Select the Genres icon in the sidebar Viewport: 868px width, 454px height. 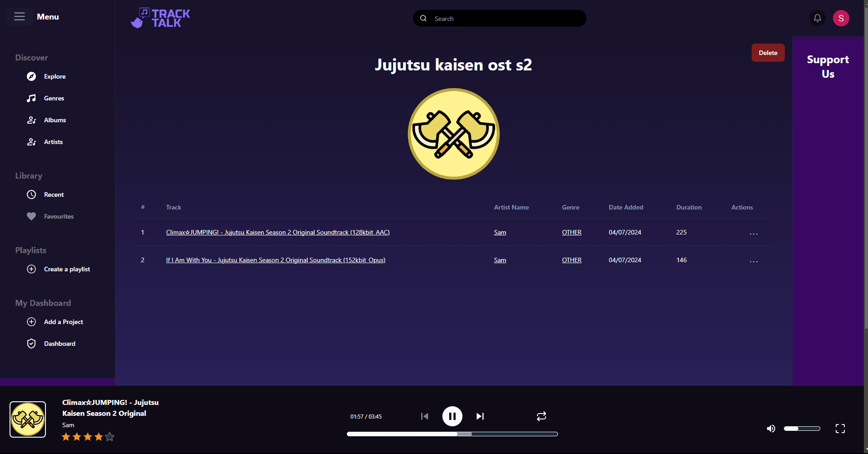pos(31,98)
